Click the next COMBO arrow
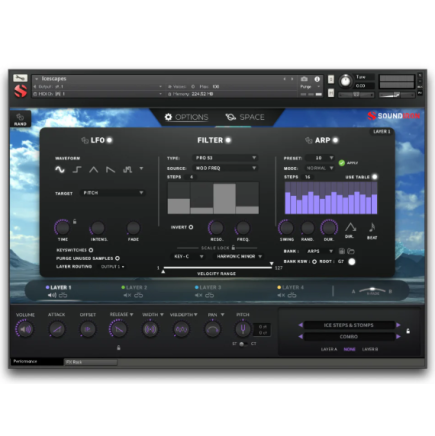Image resolution: width=435 pixels, height=436 pixels. pos(398,337)
